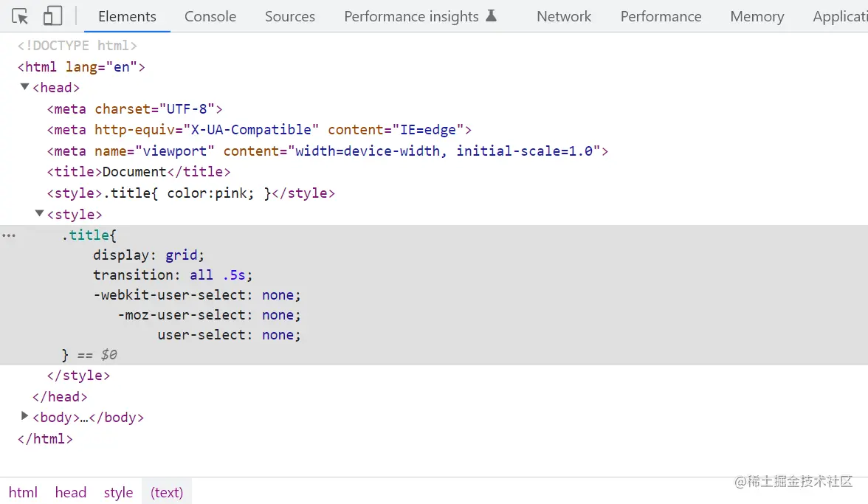
Task: Activate the inspect element picker icon
Action: (20, 16)
